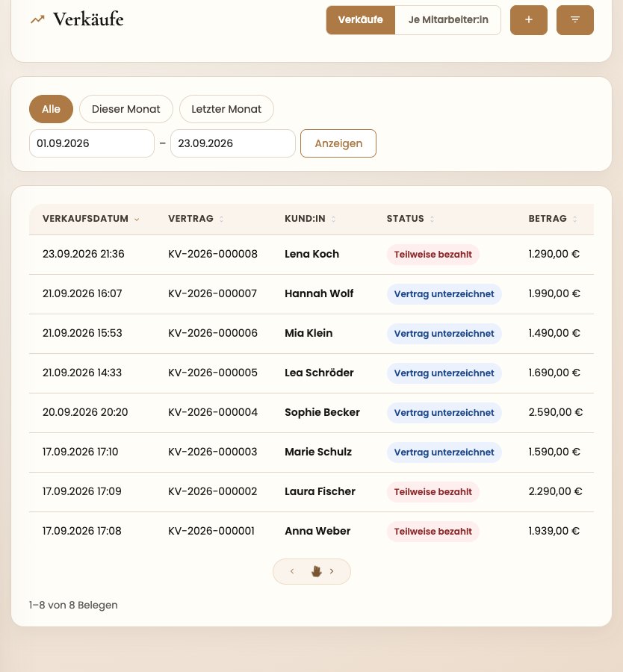Sort by Verkaufsdatum column

[x=91, y=219]
